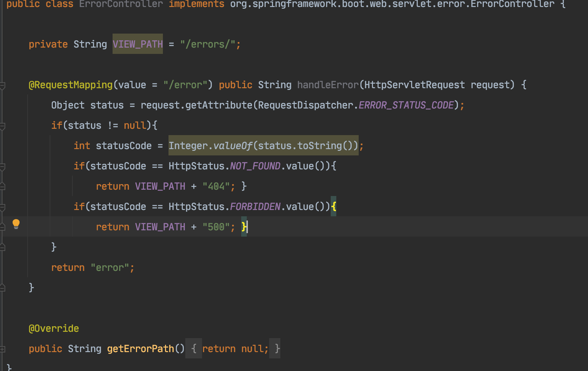The image size is (588, 371).
Task: Click the implements keyword
Action: [196, 4]
